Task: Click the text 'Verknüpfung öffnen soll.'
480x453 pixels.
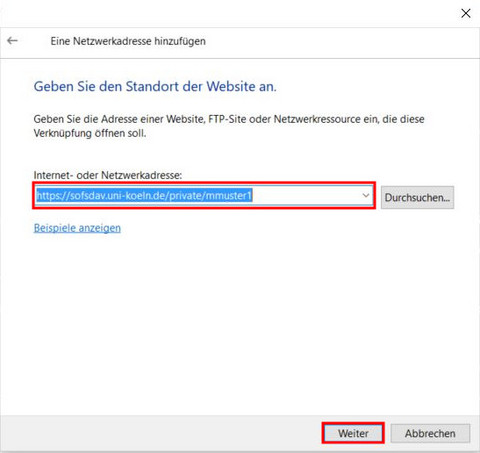Action: pos(90,133)
